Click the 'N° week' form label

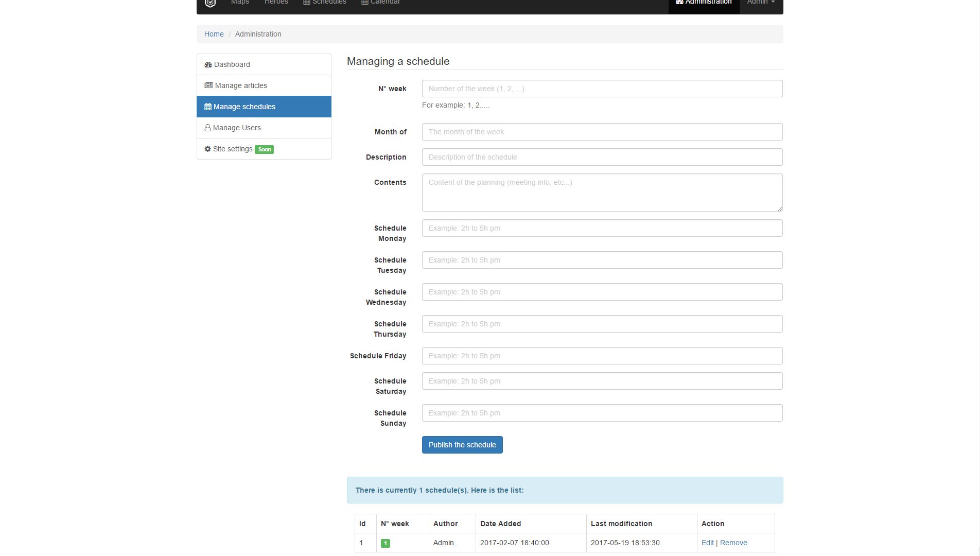(392, 89)
